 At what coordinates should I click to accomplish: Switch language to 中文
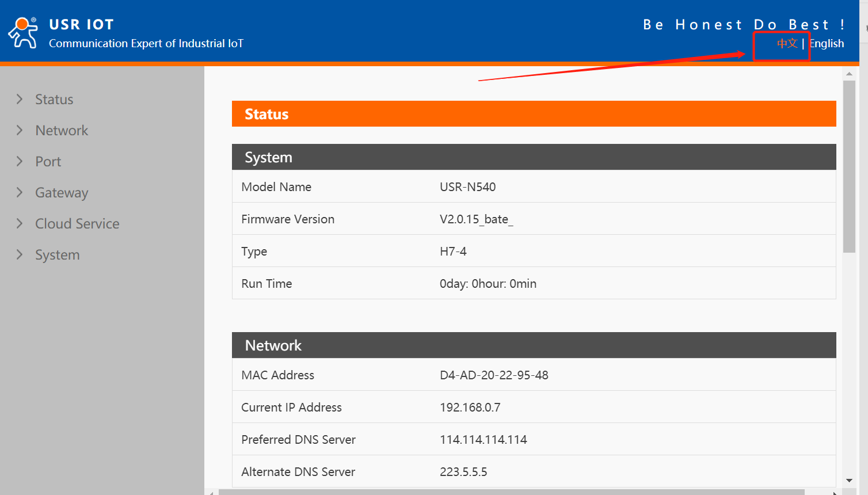tap(787, 44)
